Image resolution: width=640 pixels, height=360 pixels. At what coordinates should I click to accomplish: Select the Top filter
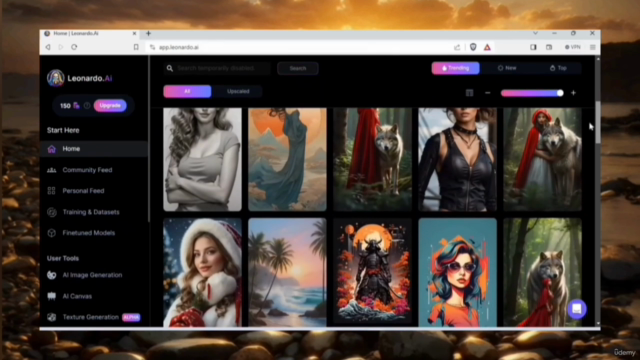click(x=558, y=68)
